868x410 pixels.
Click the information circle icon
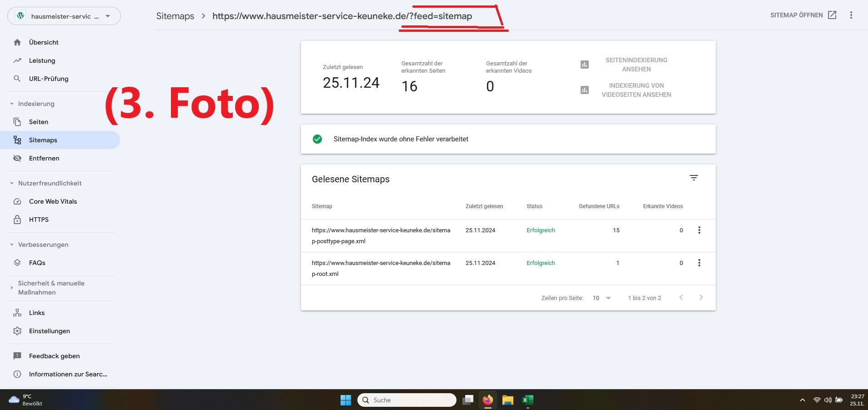coord(17,374)
